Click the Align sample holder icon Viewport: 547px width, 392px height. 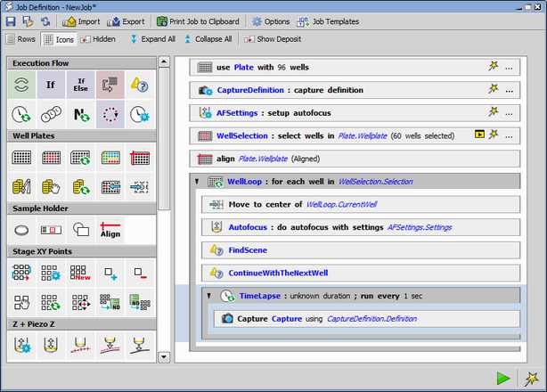110,229
